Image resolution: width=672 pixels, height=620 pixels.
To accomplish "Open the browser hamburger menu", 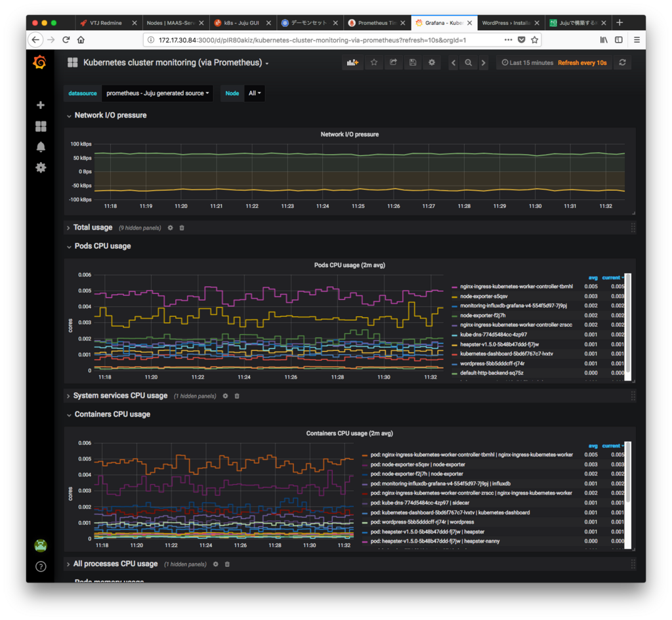I will tap(637, 40).
